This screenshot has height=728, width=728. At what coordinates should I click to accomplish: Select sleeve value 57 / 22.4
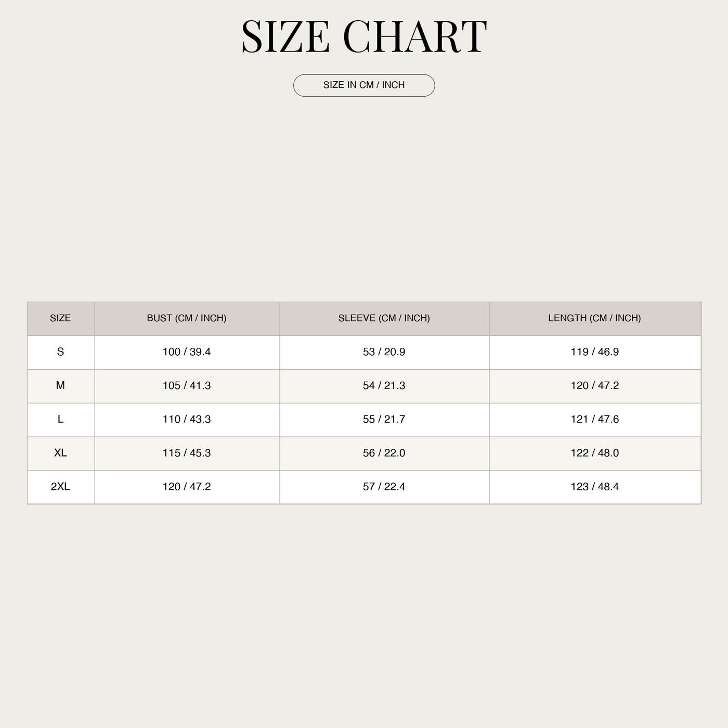[x=384, y=487]
